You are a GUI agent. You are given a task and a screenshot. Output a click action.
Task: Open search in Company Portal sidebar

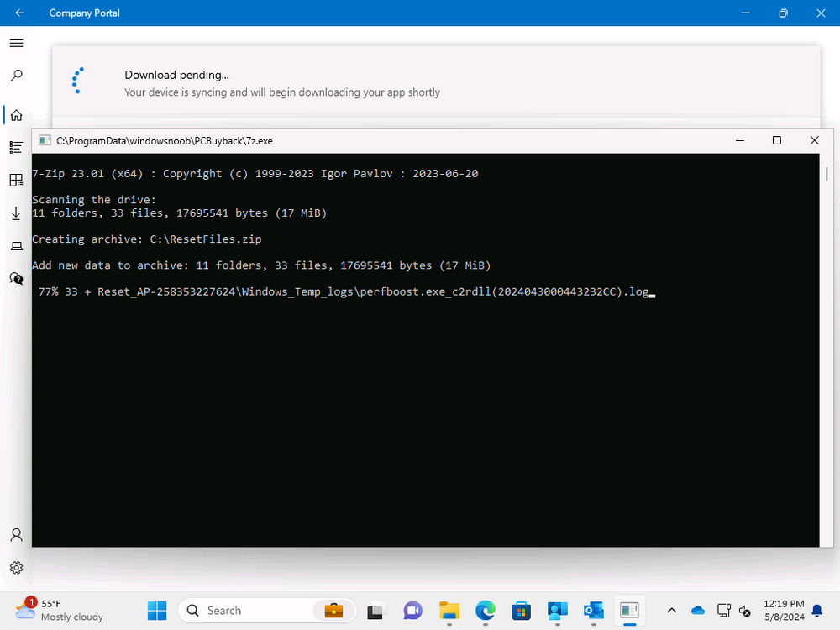point(17,76)
